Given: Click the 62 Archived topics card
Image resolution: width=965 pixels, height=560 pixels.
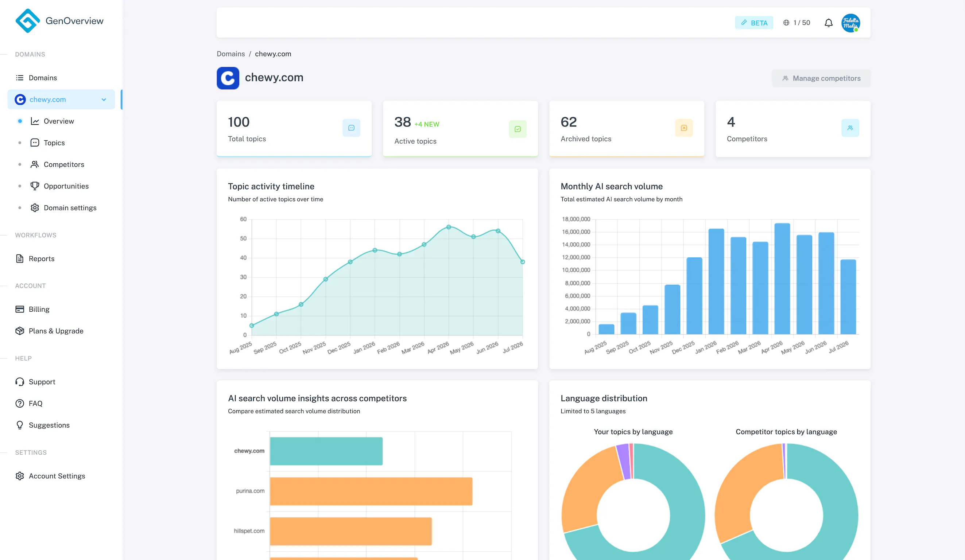Looking at the screenshot, I should point(627,129).
